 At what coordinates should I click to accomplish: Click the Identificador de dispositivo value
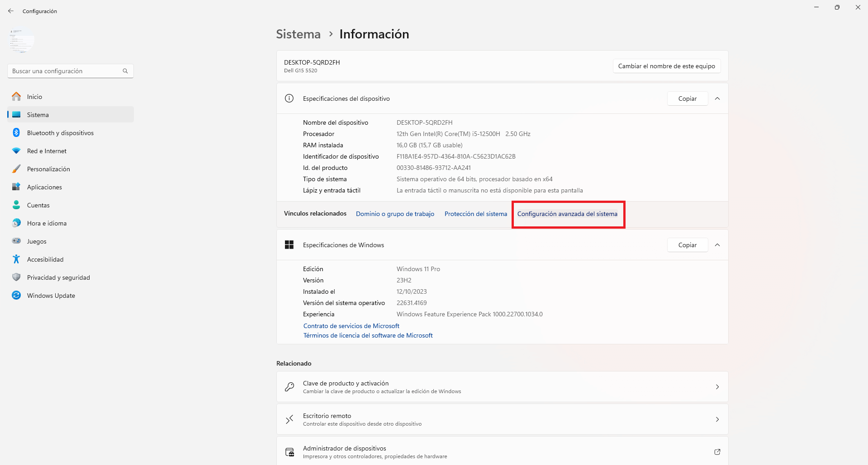[456, 156]
